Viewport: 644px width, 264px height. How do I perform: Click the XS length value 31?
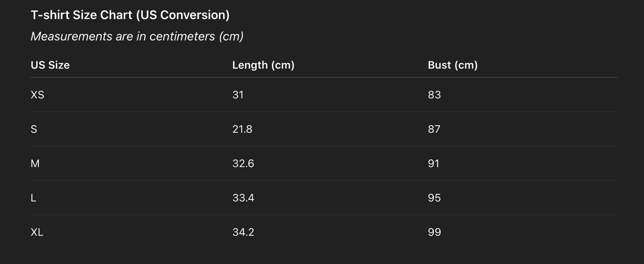click(238, 95)
